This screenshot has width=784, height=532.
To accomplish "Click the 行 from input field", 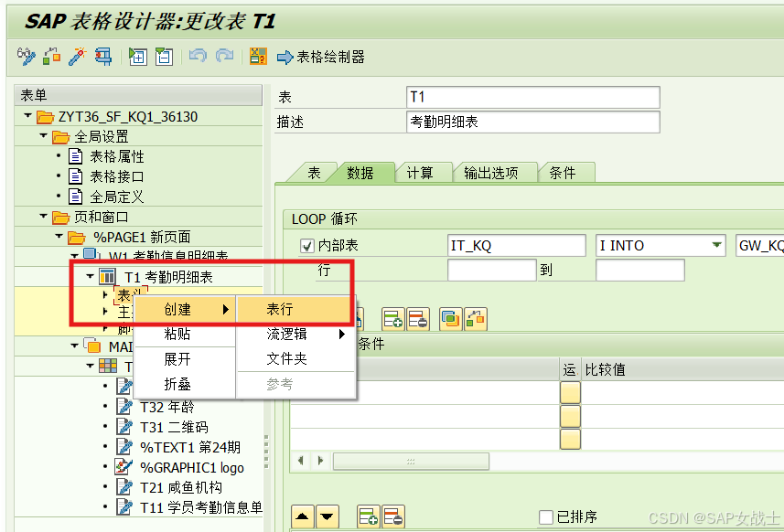I will tap(492, 271).
